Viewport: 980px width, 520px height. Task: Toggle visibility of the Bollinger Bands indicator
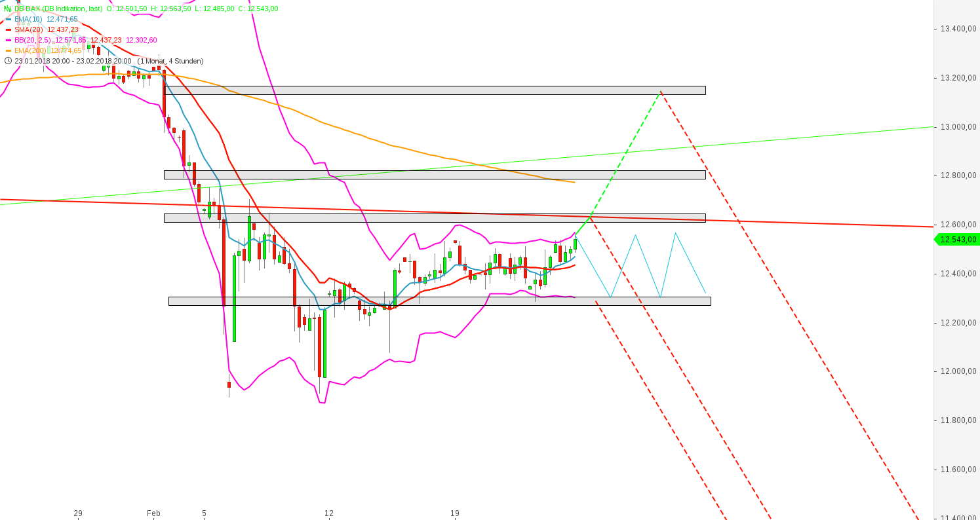point(9,40)
